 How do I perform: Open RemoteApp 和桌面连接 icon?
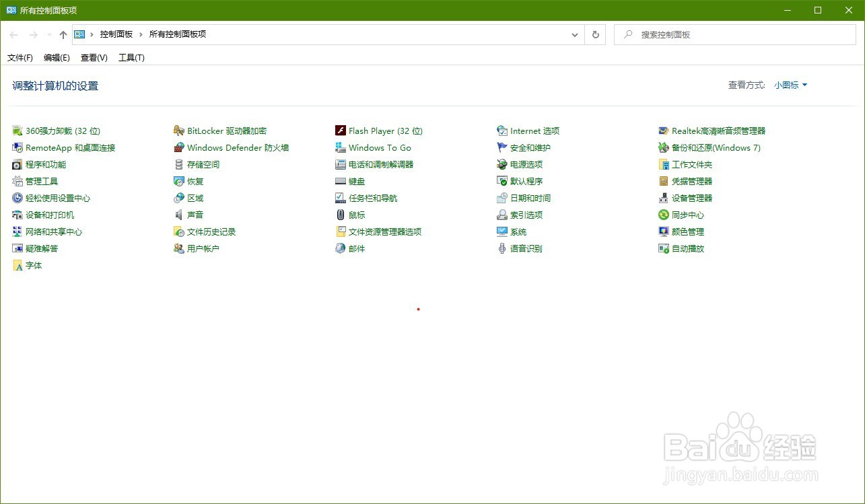click(x=18, y=147)
